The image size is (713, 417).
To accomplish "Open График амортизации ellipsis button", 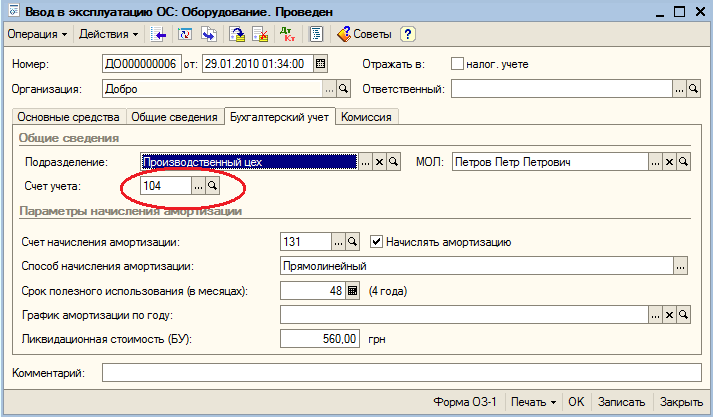I will click(x=655, y=315).
